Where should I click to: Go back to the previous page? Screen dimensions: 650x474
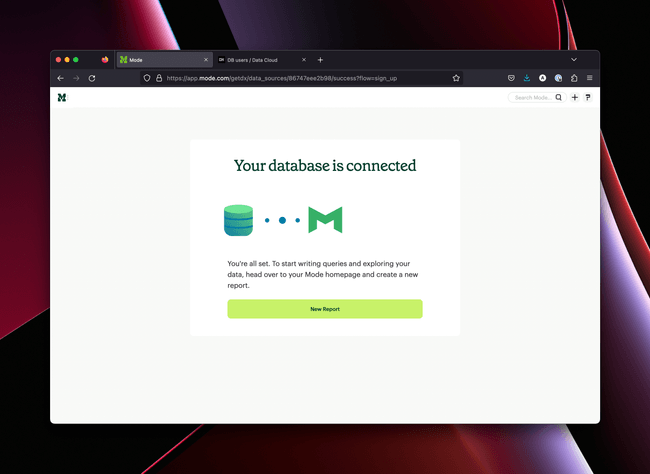point(60,78)
